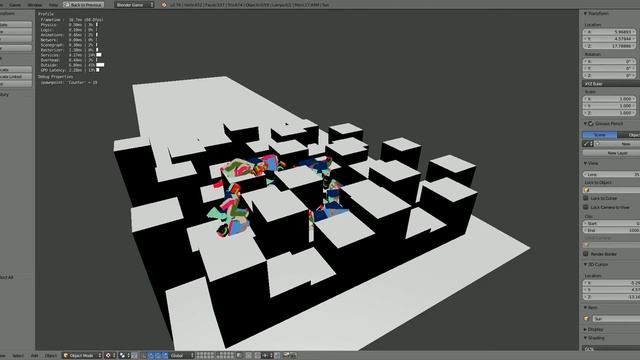
Task: Click the Back to Previous button
Action: 84,4
